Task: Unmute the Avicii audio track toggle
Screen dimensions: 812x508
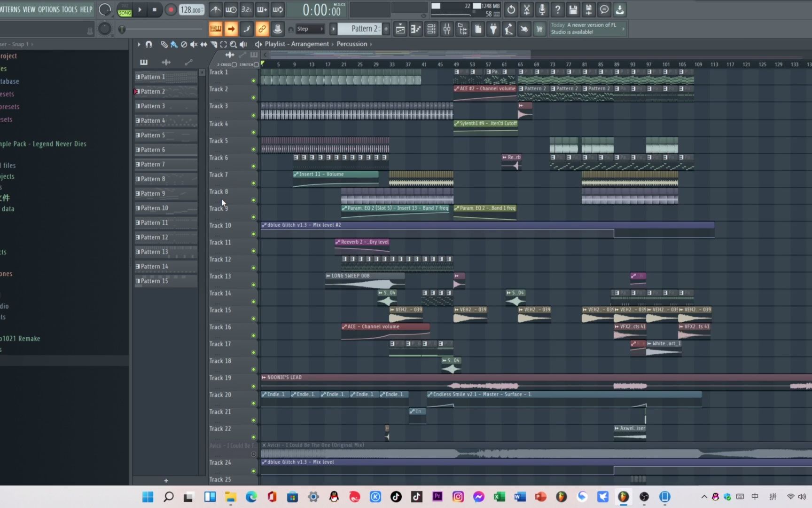Action: click(x=253, y=454)
